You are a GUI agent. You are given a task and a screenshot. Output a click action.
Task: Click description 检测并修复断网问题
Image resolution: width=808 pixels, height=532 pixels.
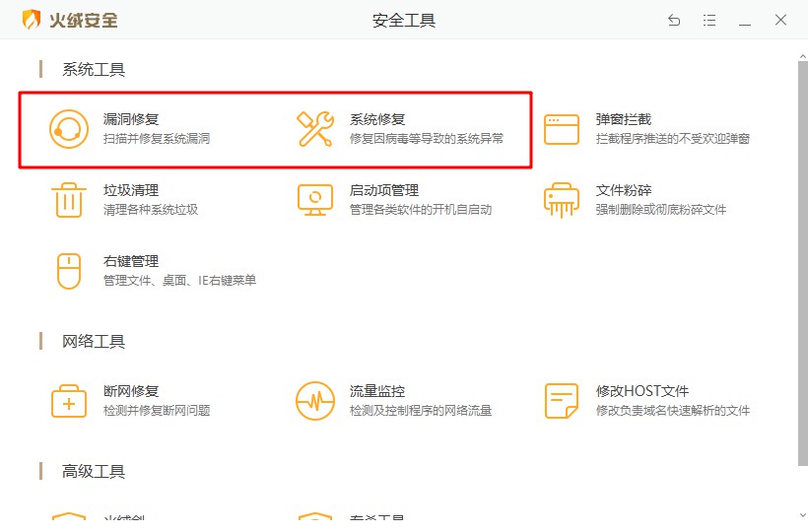[x=157, y=411]
